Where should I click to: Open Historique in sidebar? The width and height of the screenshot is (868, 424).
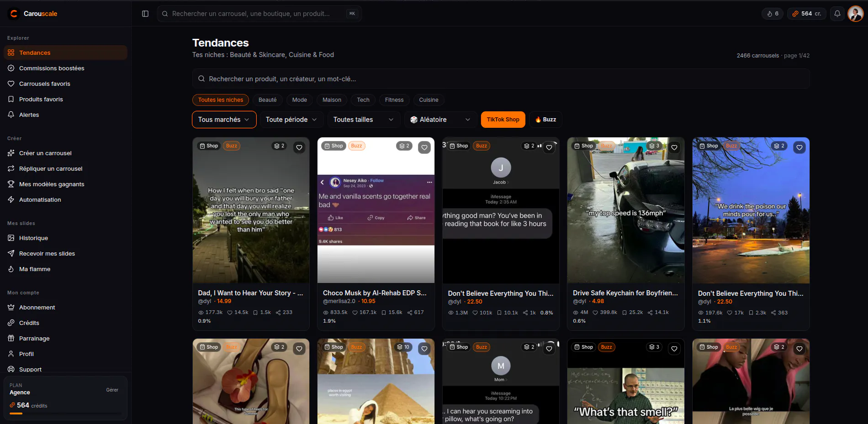65,238
